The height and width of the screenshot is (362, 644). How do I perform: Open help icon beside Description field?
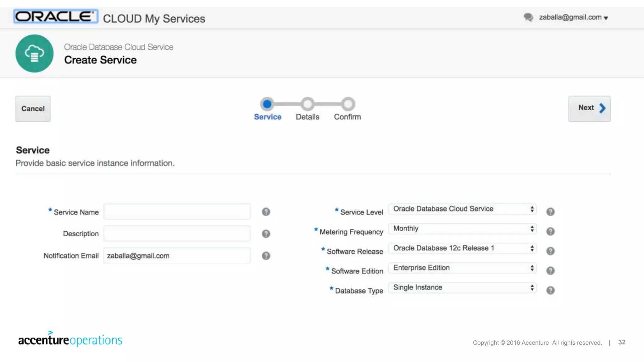click(x=266, y=234)
